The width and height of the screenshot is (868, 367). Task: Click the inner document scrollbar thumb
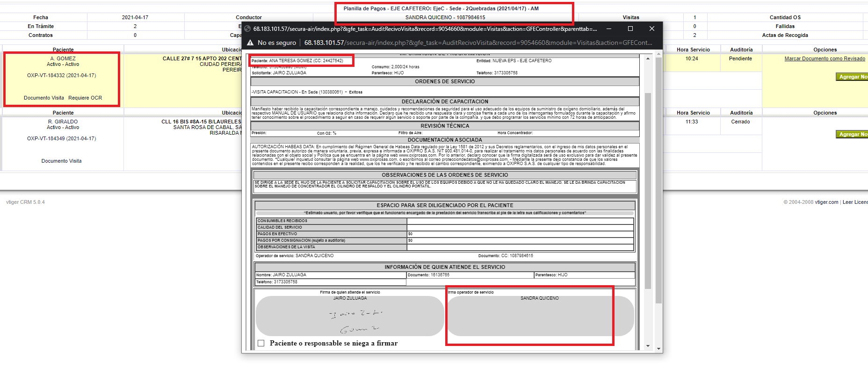pyautogui.click(x=648, y=191)
